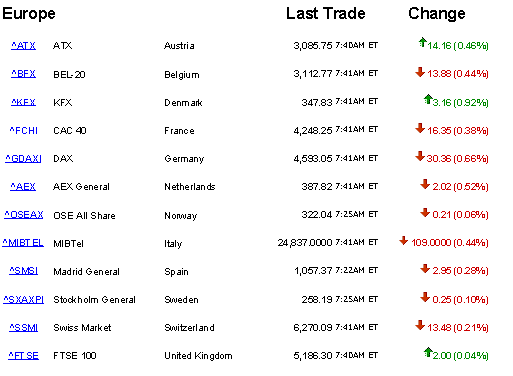Open the ^SMSI ticker link
The image size is (513, 376).
(x=23, y=271)
